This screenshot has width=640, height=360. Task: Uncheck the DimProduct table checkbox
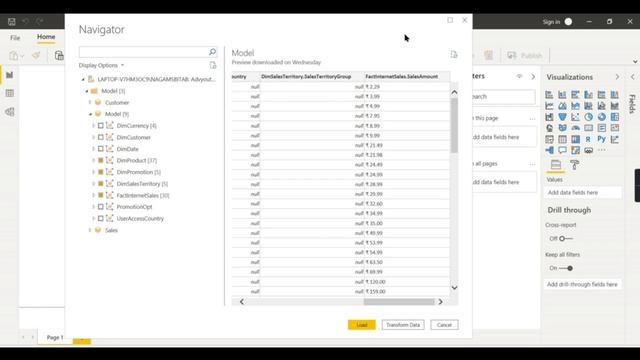pos(100,160)
